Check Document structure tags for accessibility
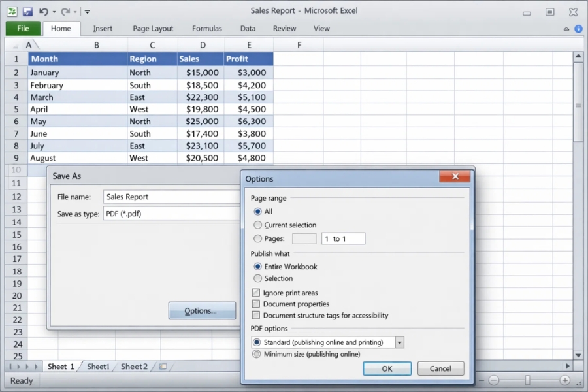 point(256,314)
